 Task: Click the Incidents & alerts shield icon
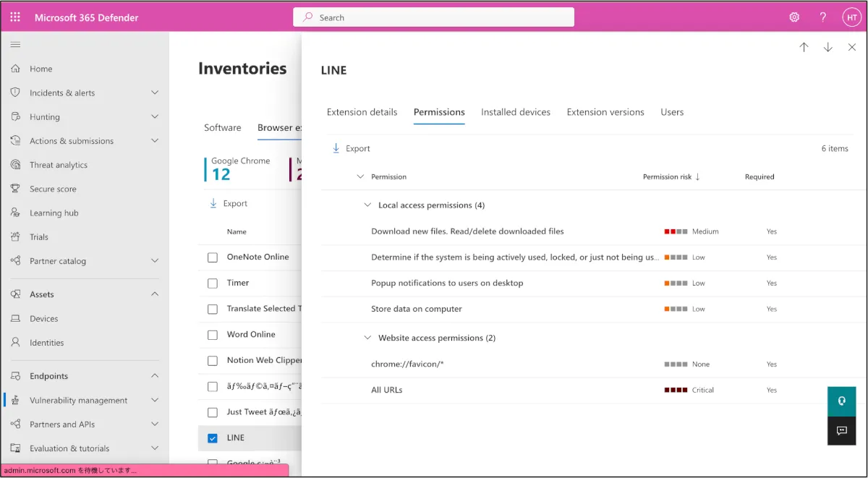pyautogui.click(x=15, y=93)
